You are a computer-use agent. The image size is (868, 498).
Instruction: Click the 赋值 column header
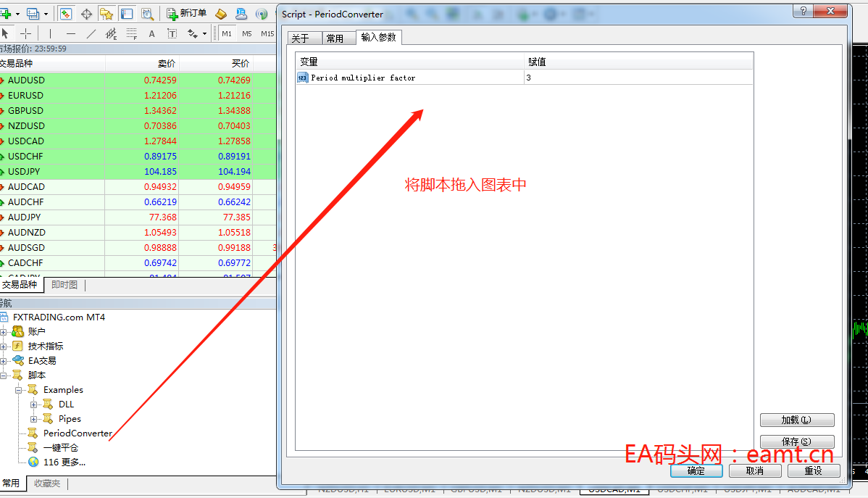coord(639,62)
